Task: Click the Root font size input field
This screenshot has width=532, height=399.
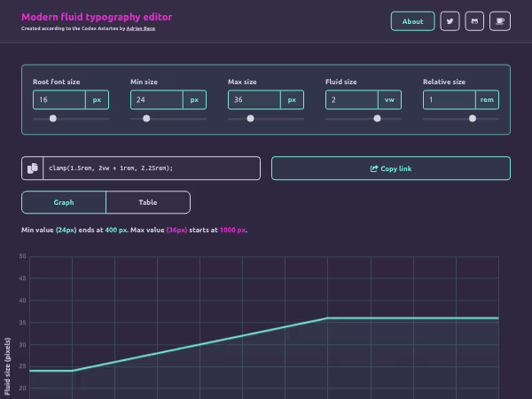Action: pos(59,99)
